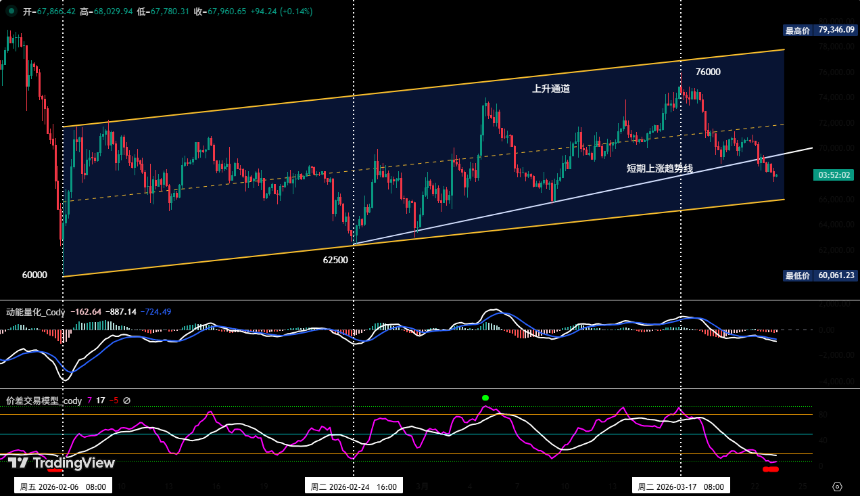Screen dimensions: 860x496
Task: Click the 76000 price annotation
Action: pos(708,72)
